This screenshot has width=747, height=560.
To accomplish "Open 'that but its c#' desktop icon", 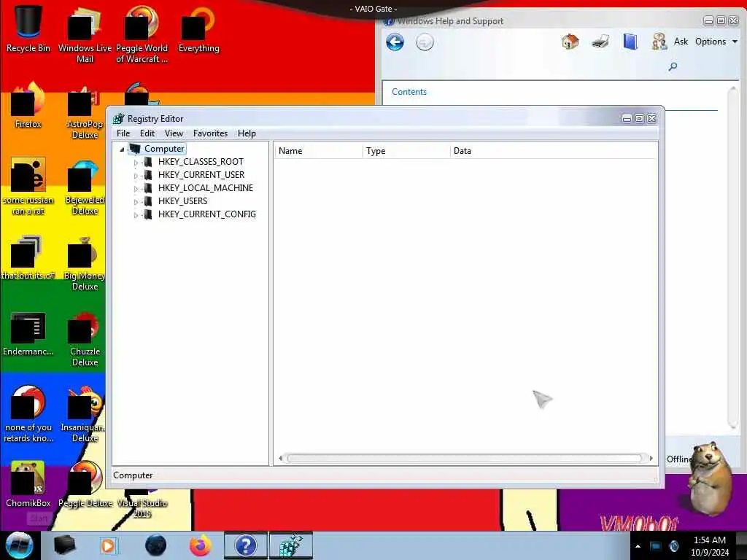I will (28, 257).
